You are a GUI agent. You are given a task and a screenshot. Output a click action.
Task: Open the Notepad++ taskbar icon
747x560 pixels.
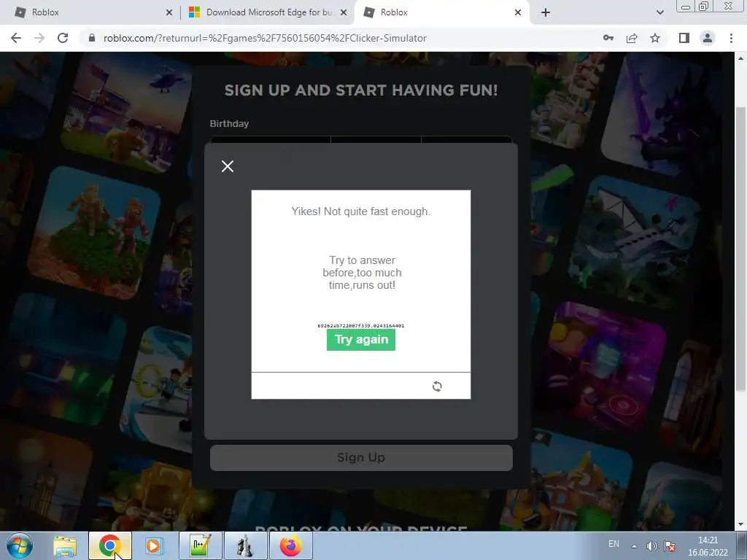[200, 545]
